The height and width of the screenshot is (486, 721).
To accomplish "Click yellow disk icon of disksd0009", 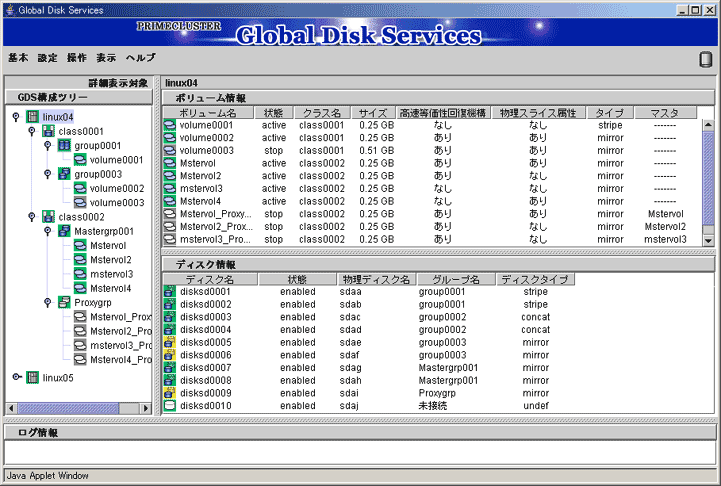I will pyautogui.click(x=170, y=393).
